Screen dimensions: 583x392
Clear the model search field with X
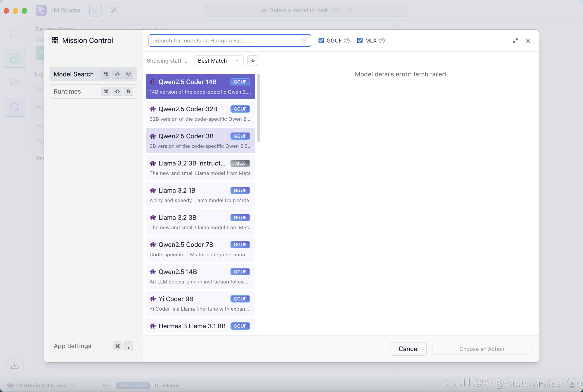coord(304,40)
